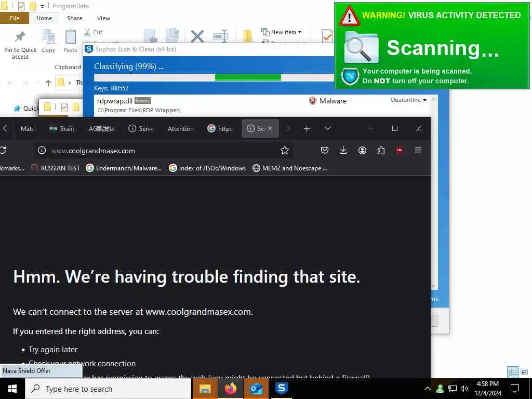Open new tab with plus icon
The width and height of the screenshot is (532, 399).
[x=307, y=129]
